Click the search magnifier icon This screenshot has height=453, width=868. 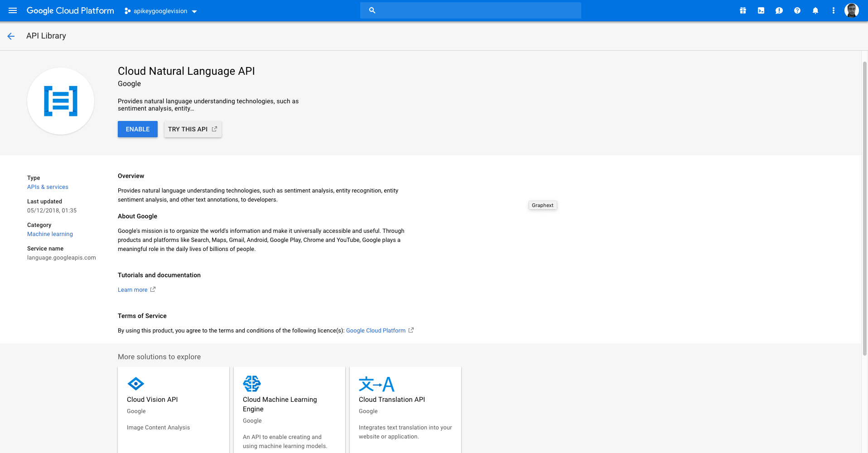[372, 10]
